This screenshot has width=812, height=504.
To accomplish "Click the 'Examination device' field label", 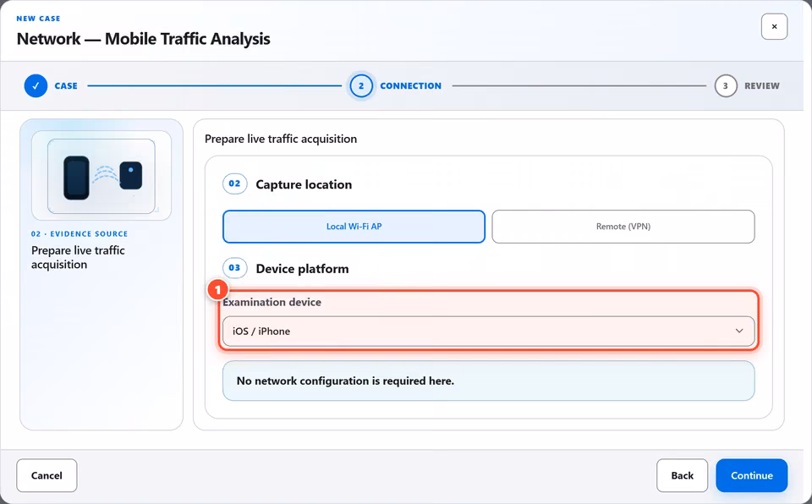I will point(272,302).
